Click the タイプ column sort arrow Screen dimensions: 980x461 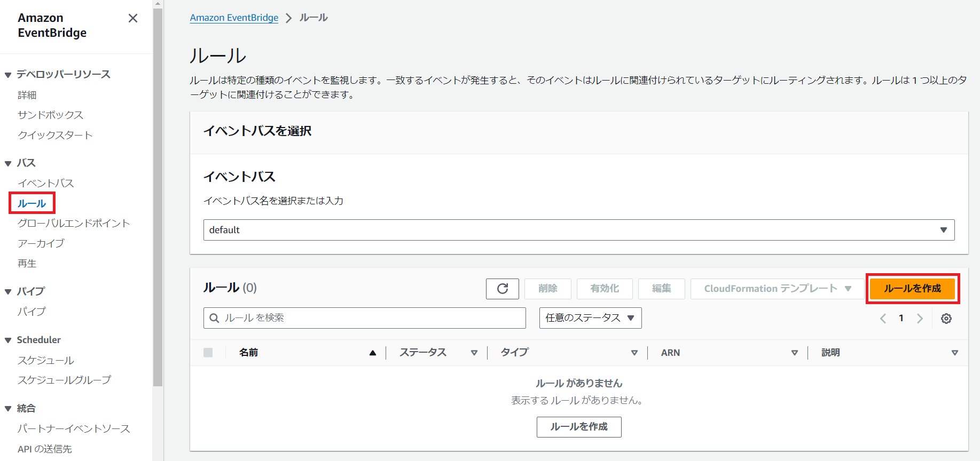tap(634, 353)
